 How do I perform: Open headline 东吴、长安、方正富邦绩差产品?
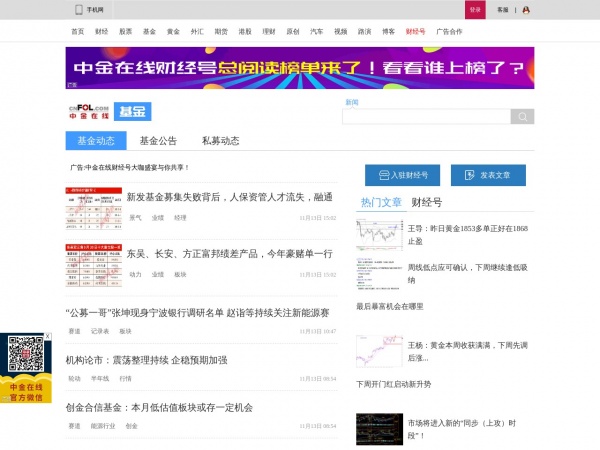230,254
